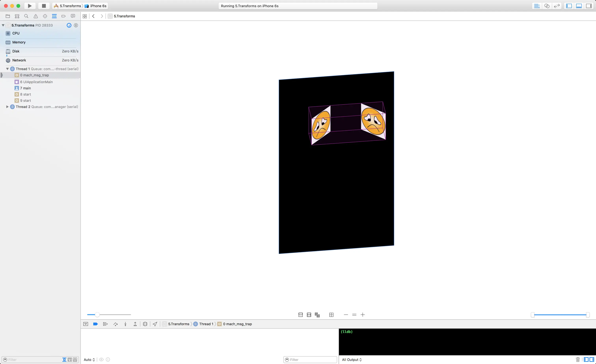Toggle the bottom debug area panel
This screenshot has width=596, height=364.
click(x=579, y=6)
